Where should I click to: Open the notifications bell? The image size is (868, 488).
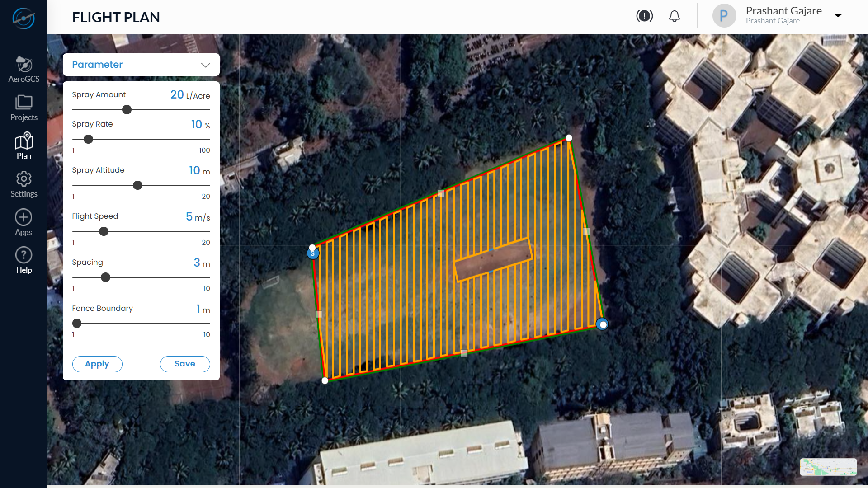click(x=674, y=16)
